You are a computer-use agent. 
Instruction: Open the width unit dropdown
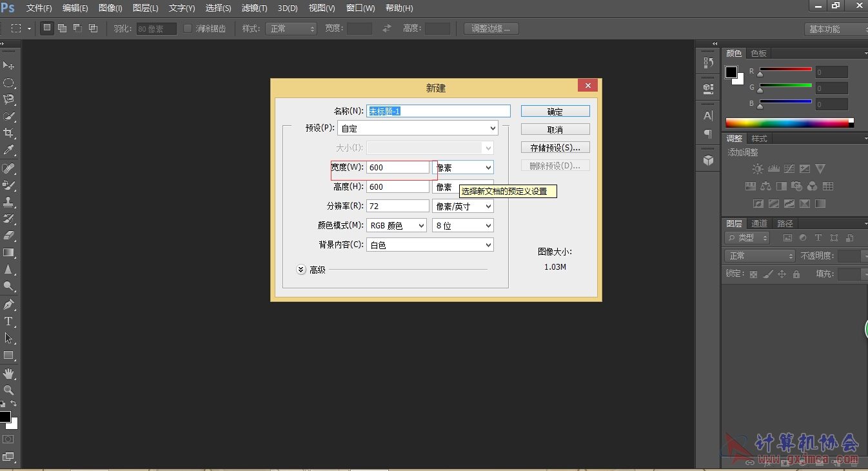tap(463, 167)
